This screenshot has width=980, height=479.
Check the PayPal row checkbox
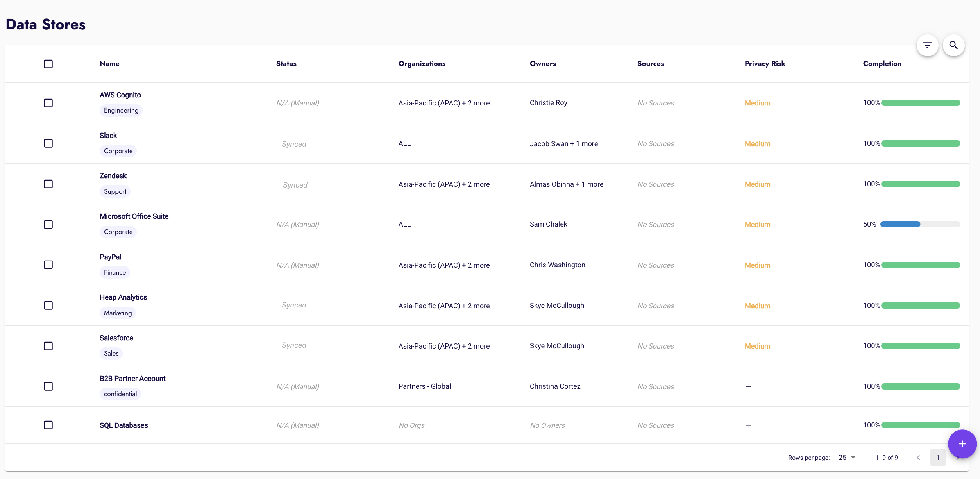click(48, 265)
